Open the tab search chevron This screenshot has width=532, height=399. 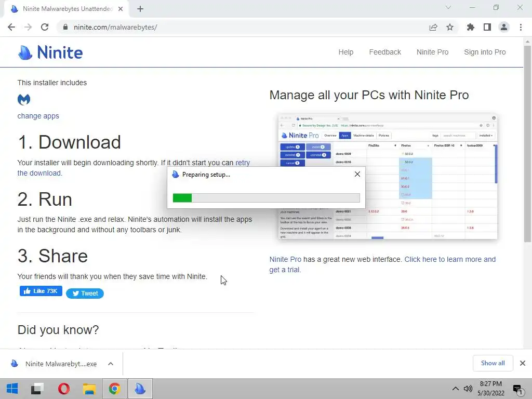point(448,7)
